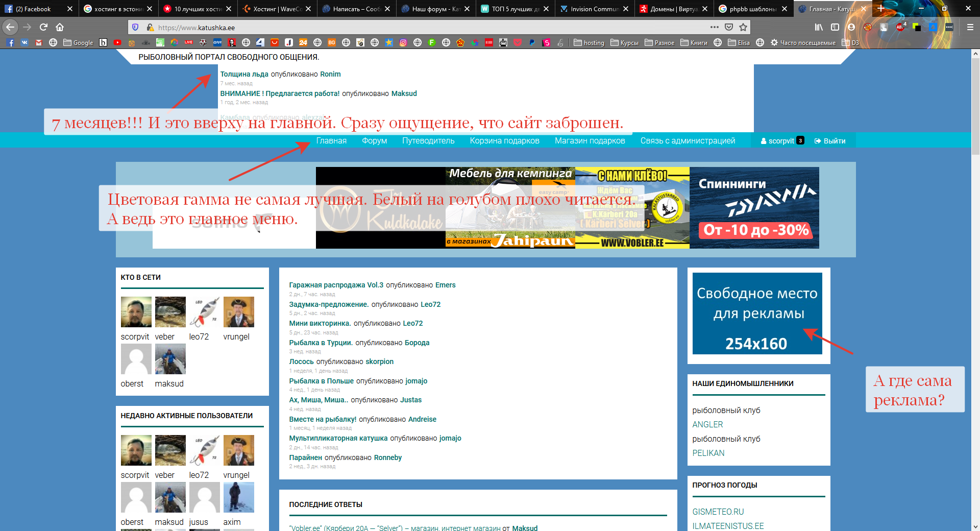This screenshot has height=531, width=980.
Task: Go back with the browser Back arrow
Action: click(10, 27)
